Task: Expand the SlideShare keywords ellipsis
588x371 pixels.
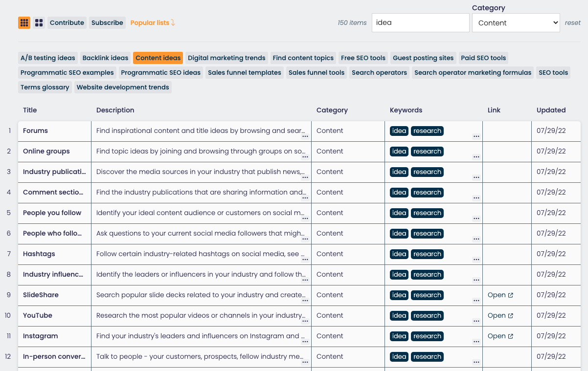Action: pyautogui.click(x=476, y=301)
